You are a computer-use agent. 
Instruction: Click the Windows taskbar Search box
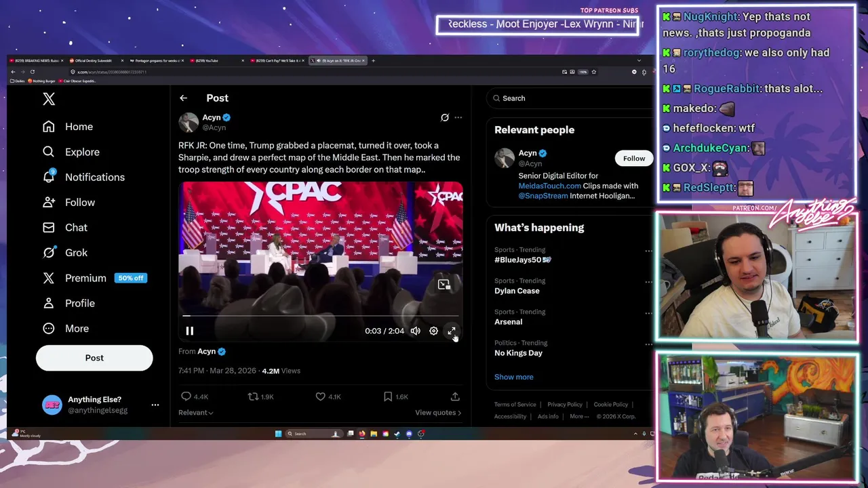[x=314, y=434]
